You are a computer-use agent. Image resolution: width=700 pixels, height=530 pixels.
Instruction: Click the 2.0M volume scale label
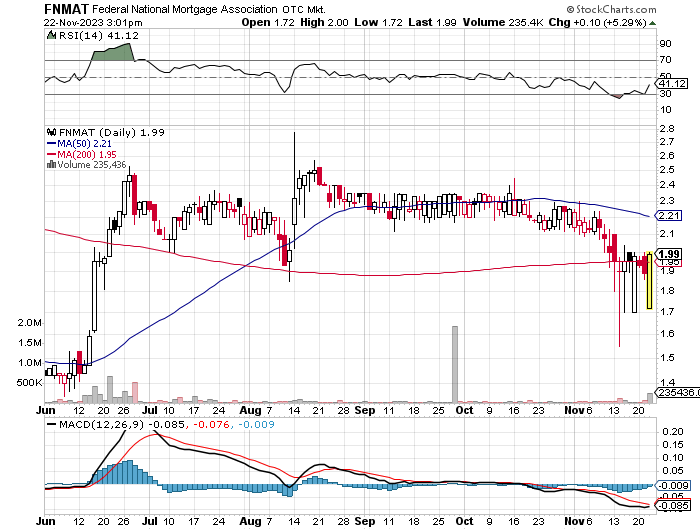pos(29,322)
